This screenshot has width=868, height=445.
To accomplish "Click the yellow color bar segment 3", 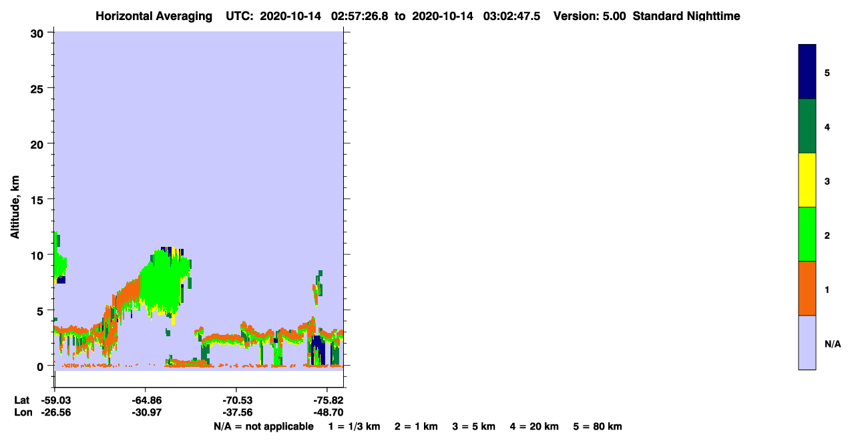I will pyautogui.click(x=807, y=180).
